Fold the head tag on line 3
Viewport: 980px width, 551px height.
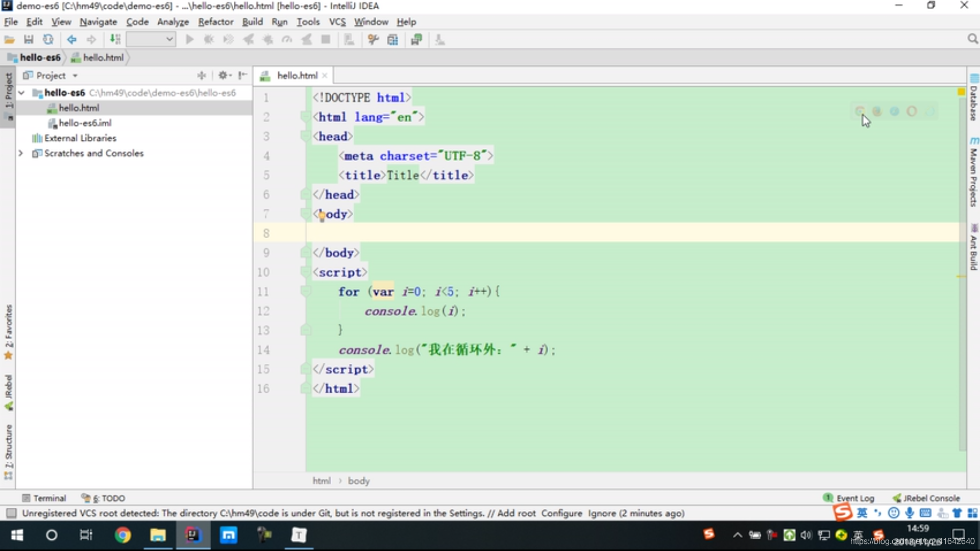coord(305,137)
